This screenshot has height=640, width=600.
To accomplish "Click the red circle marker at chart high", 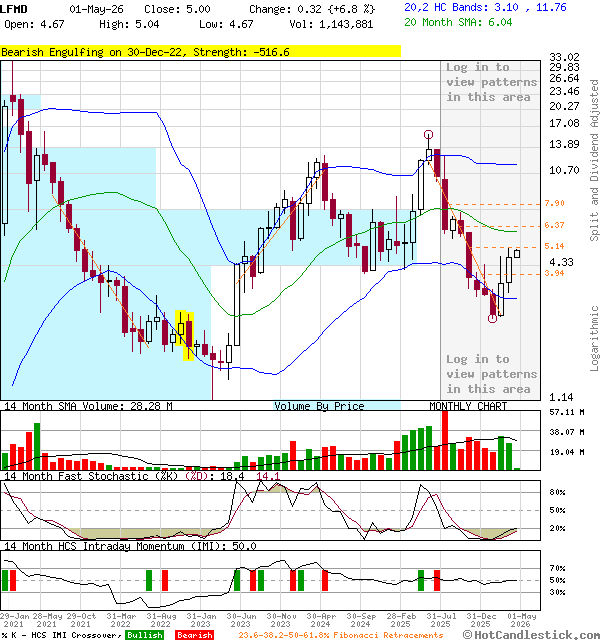I will 428,134.
